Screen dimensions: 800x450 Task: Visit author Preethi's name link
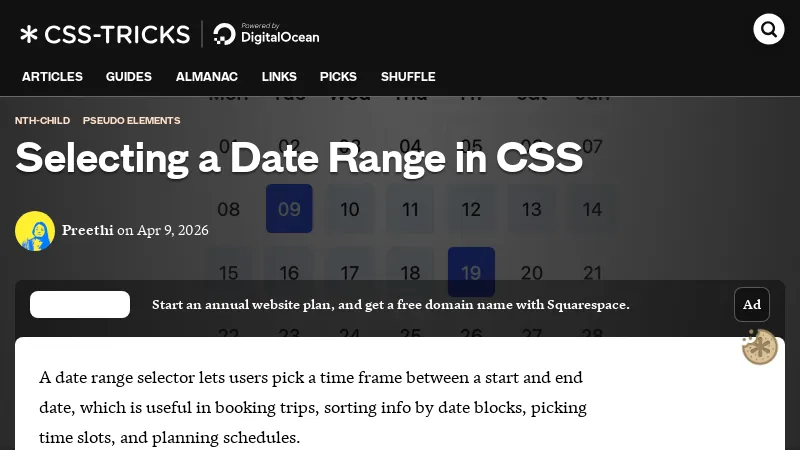point(87,230)
